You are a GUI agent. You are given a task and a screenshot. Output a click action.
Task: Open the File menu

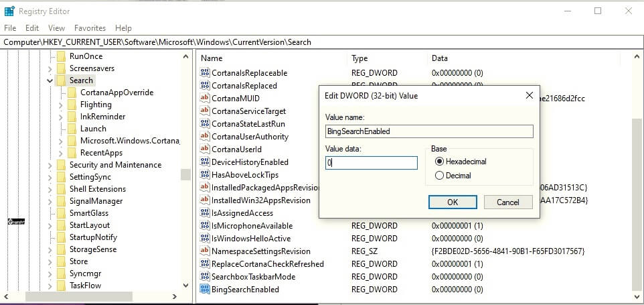[x=10, y=28]
